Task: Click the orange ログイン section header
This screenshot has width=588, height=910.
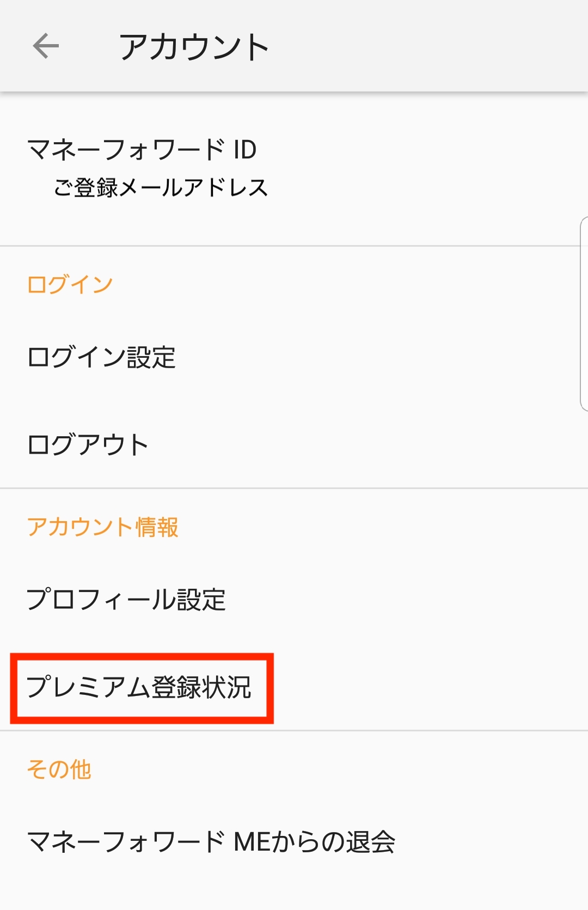Action: 70,284
